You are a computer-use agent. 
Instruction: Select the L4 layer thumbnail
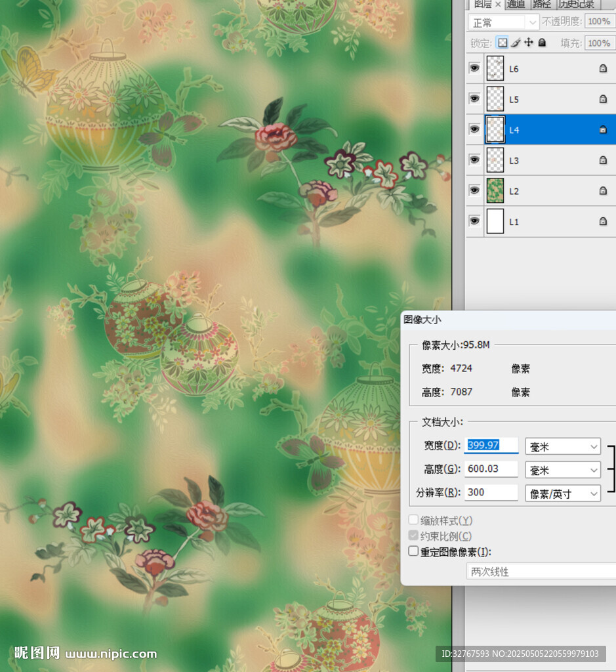pos(495,129)
